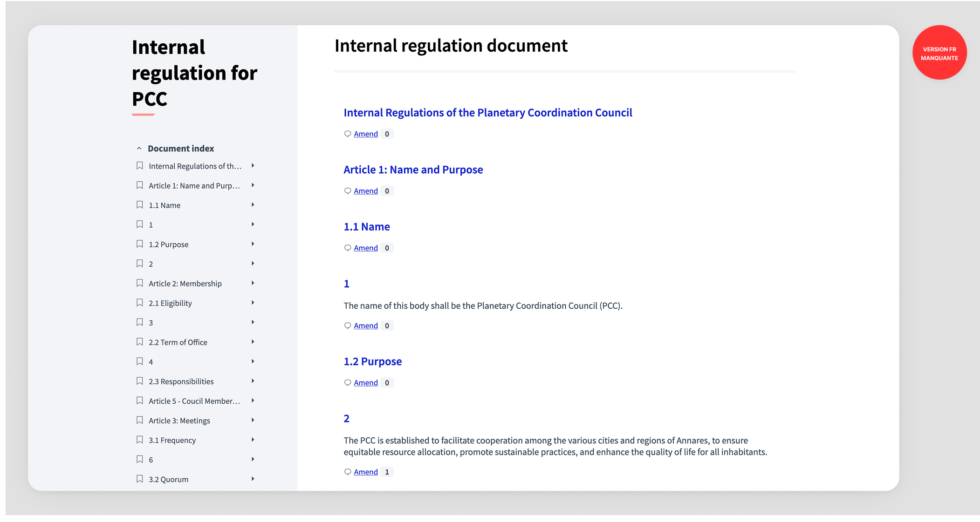This screenshot has height=522, width=980.
Task: Click bookmark icon beside 1.1 Name index entry
Action: coord(139,205)
